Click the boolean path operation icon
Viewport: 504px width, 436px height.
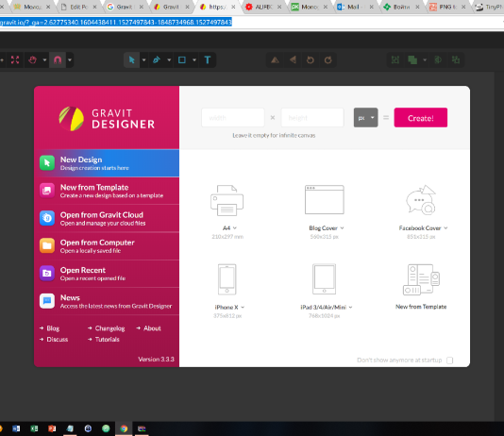pyautogui.click(x=438, y=60)
